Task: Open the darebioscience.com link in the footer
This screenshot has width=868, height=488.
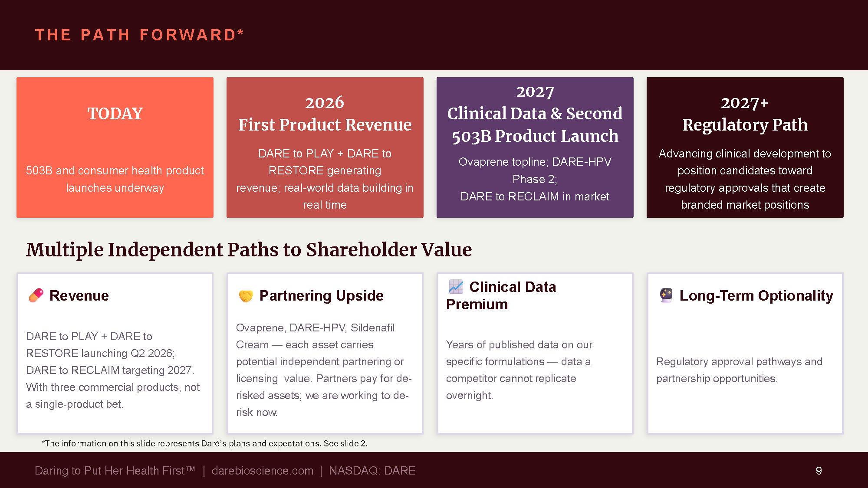Action: coord(262,471)
